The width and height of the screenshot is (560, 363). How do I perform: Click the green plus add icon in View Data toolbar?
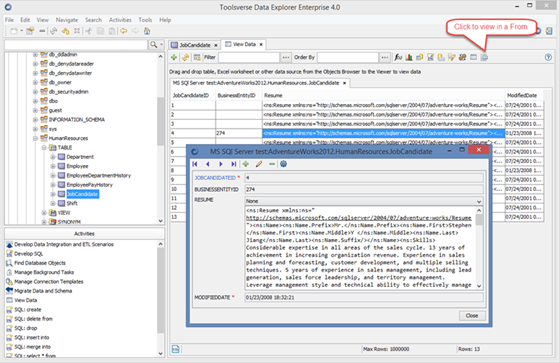[174, 57]
